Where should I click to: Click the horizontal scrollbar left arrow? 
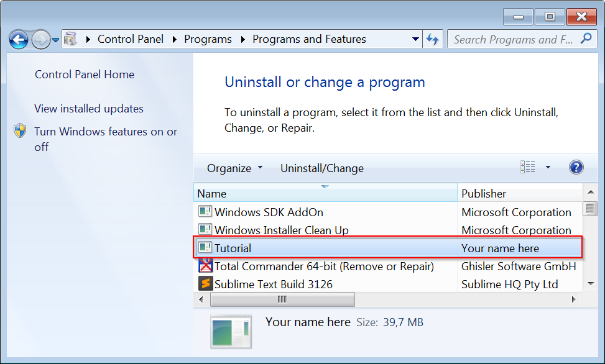201,299
